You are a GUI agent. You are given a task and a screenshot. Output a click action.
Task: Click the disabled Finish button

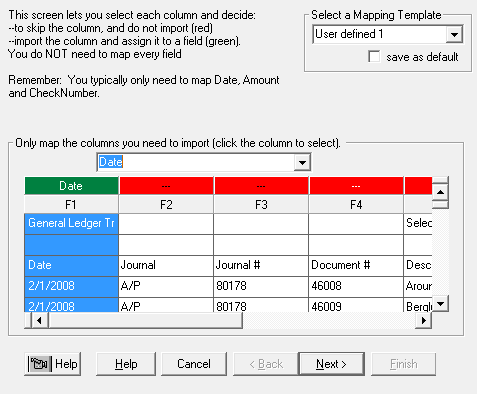pyautogui.click(x=403, y=364)
